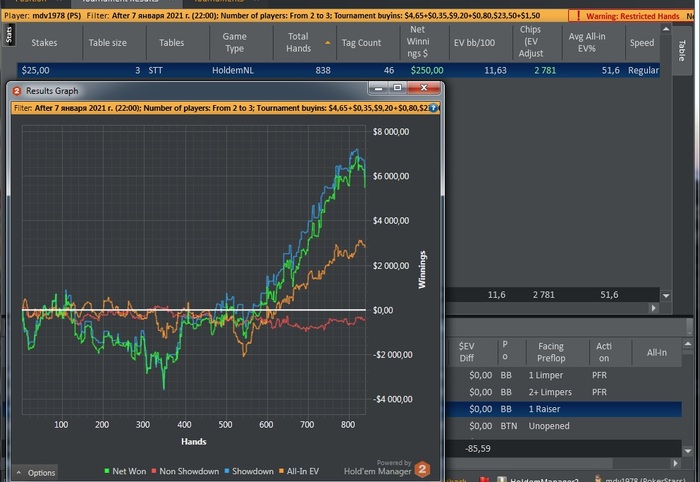Sort by Net Winnings $ column header

418,42
